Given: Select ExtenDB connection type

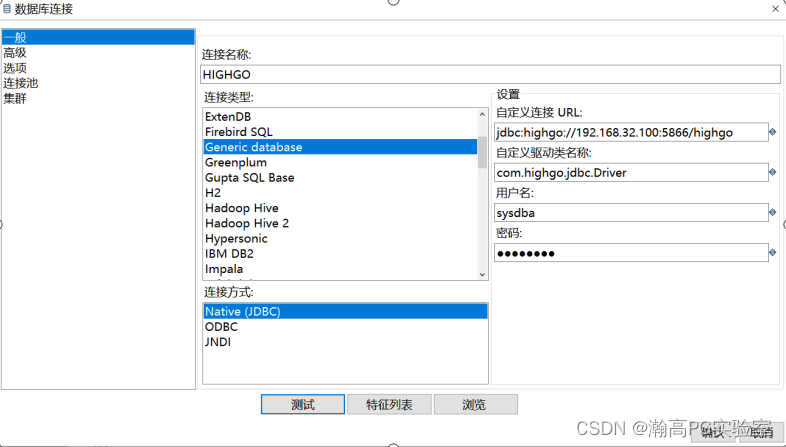Looking at the screenshot, I should 340,117.
